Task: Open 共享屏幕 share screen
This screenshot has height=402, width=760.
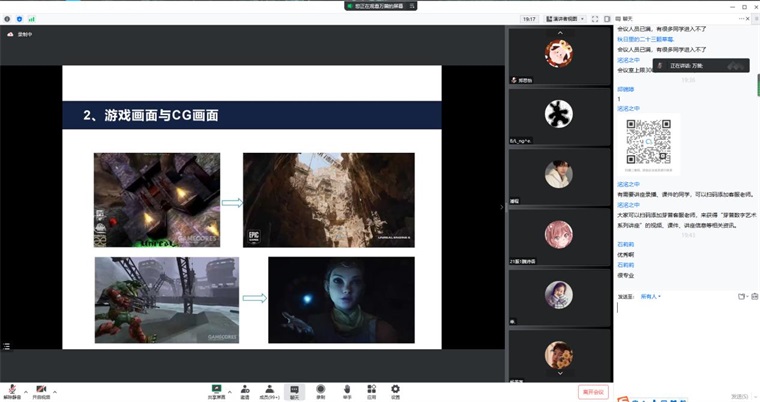Action: coord(216,391)
